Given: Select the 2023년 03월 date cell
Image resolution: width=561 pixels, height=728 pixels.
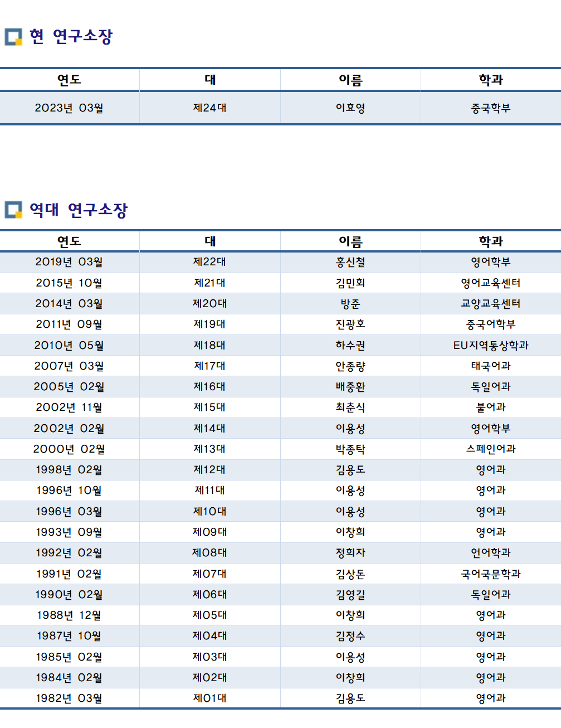Looking at the screenshot, I should [69, 108].
